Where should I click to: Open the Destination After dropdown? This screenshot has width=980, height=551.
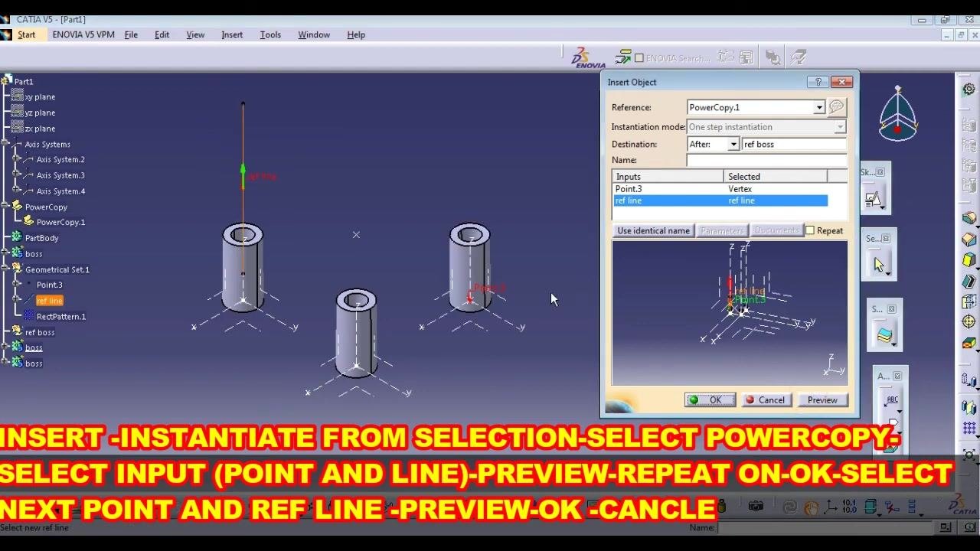pyautogui.click(x=733, y=144)
